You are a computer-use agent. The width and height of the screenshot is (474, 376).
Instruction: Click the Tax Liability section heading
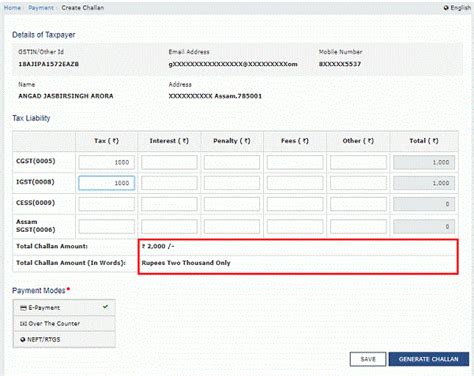pos(31,118)
